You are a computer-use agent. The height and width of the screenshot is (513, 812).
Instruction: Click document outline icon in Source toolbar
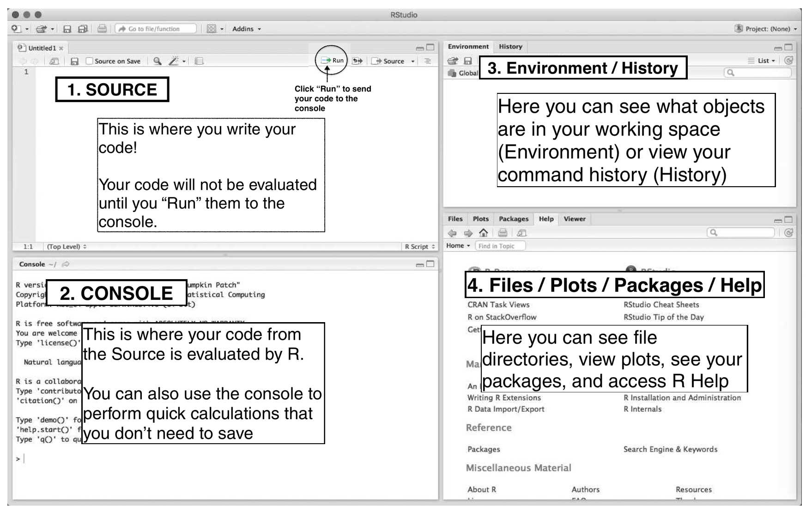tap(428, 61)
